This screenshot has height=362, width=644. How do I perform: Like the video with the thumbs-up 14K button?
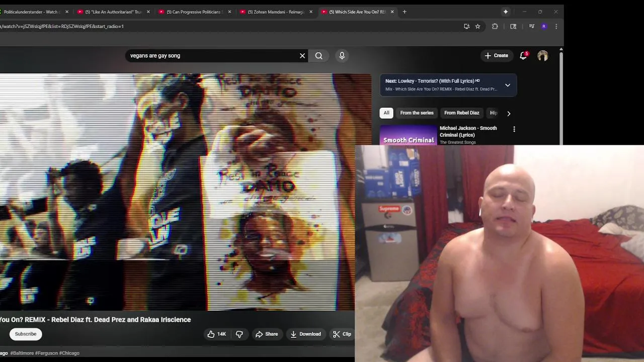[x=216, y=334]
